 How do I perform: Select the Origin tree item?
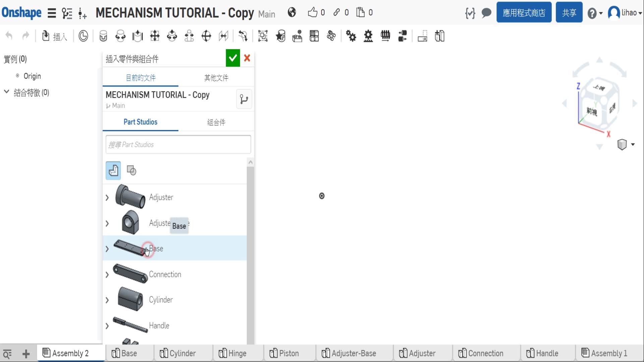click(32, 76)
